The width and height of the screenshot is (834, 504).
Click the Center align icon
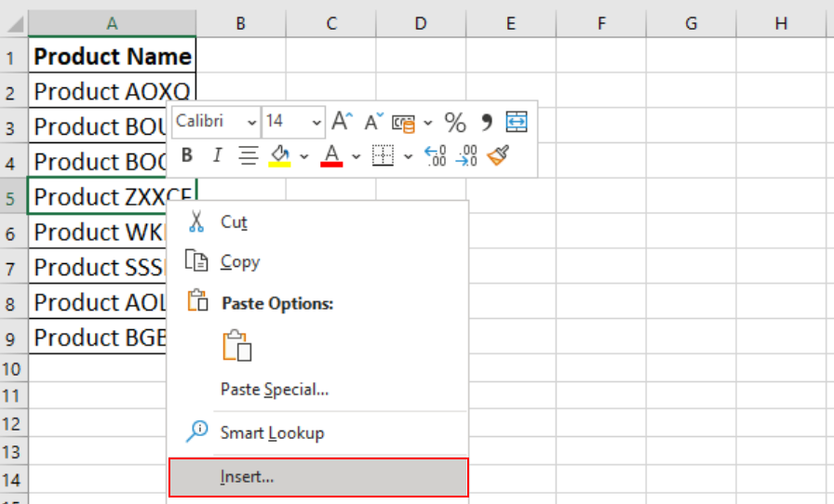point(248,155)
